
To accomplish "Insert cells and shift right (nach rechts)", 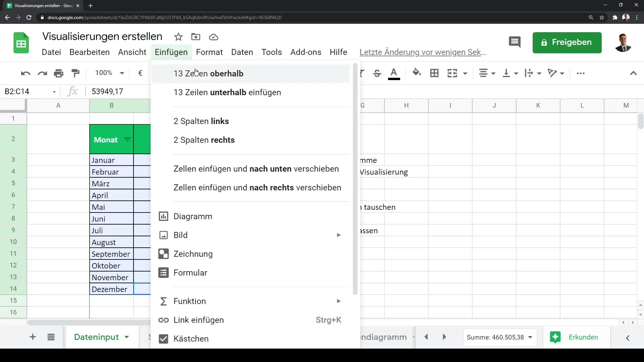I will pos(251,188).
